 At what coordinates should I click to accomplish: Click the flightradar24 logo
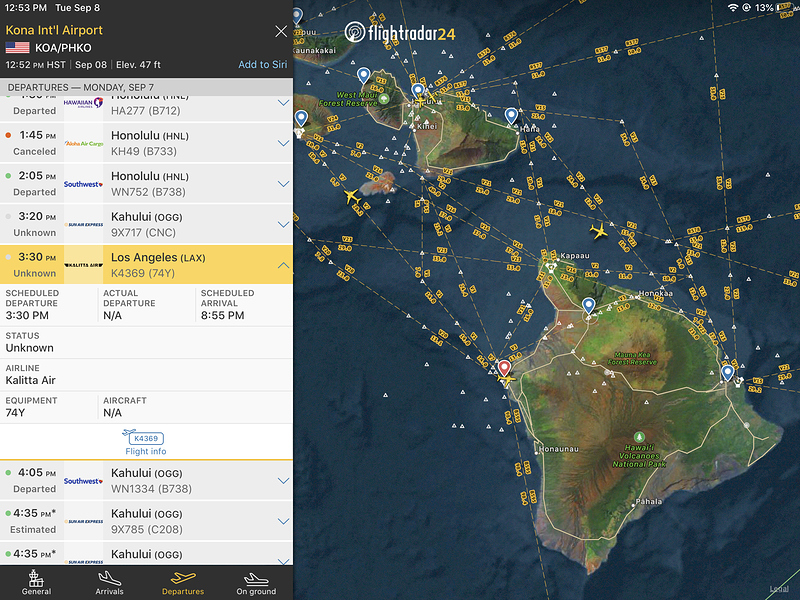tap(399, 33)
